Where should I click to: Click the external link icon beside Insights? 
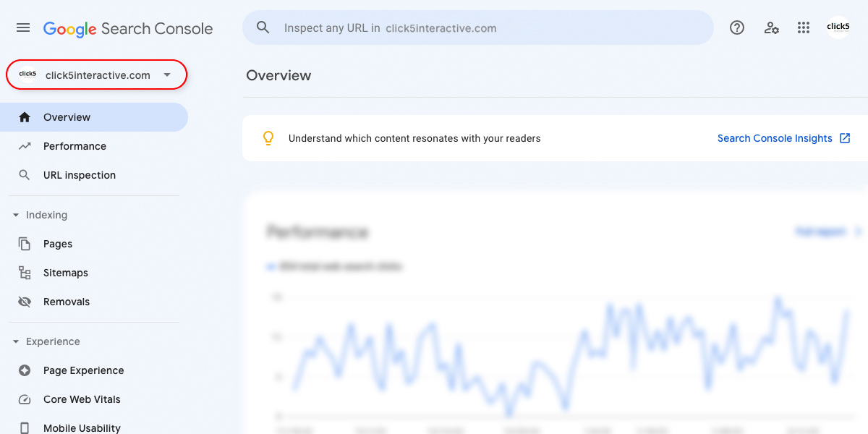[x=845, y=138]
